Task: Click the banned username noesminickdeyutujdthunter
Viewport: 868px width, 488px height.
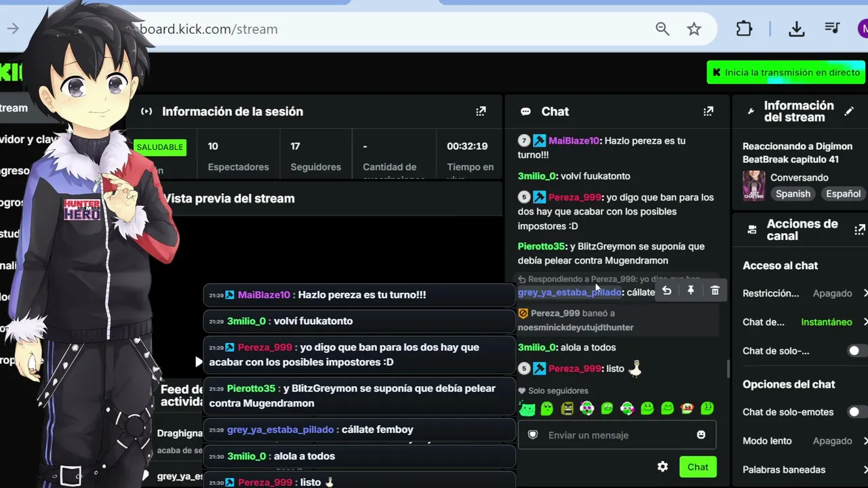Action: [x=576, y=327]
